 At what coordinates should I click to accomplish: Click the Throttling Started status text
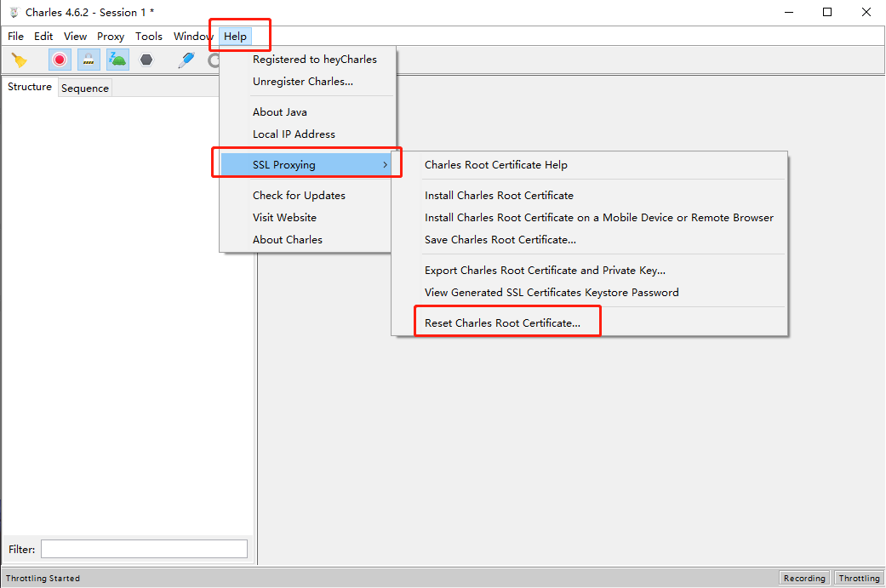click(x=43, y=579)
